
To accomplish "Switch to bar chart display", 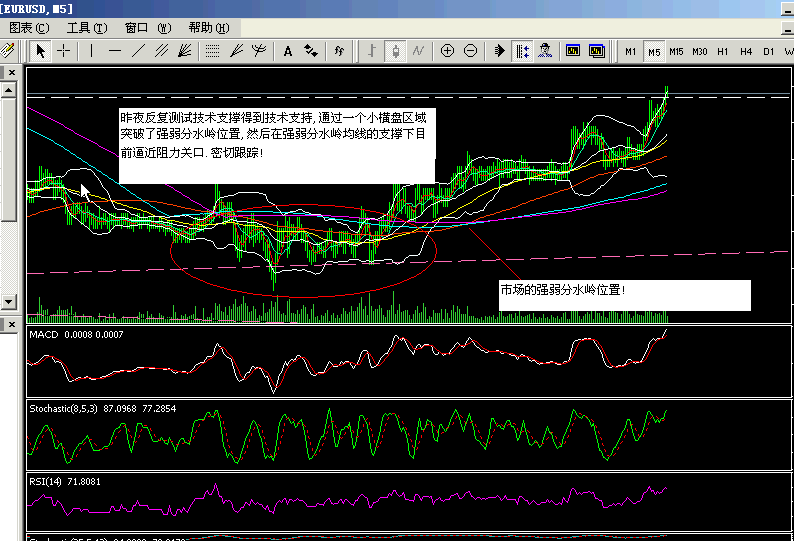I will point(372,51).
